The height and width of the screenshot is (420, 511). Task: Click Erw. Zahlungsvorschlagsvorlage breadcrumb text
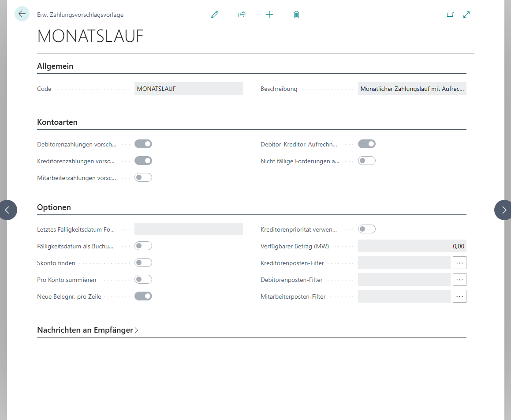(80, 15)
